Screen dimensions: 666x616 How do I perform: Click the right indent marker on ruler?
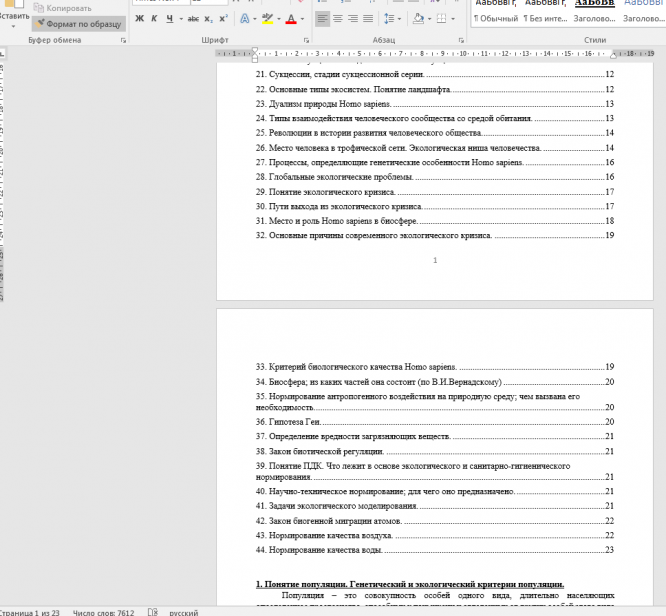614,56
